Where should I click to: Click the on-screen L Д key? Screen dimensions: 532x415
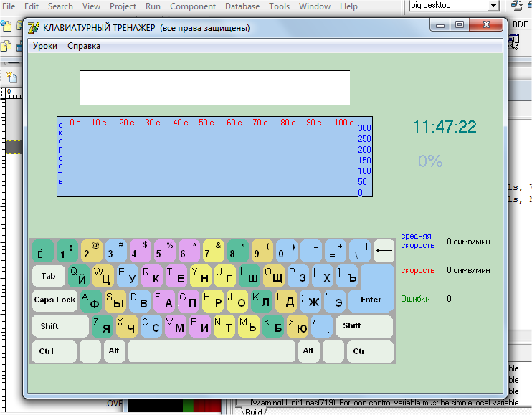pos(286,300)
